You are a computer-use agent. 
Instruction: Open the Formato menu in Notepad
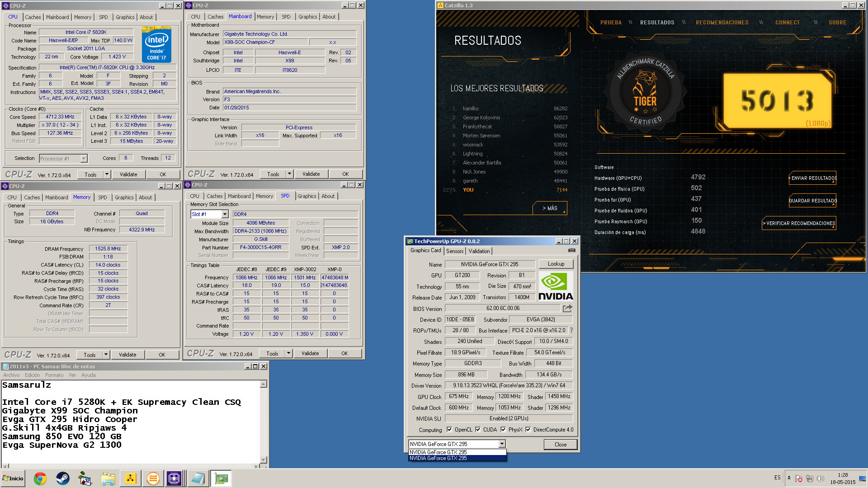click(54, 375)
